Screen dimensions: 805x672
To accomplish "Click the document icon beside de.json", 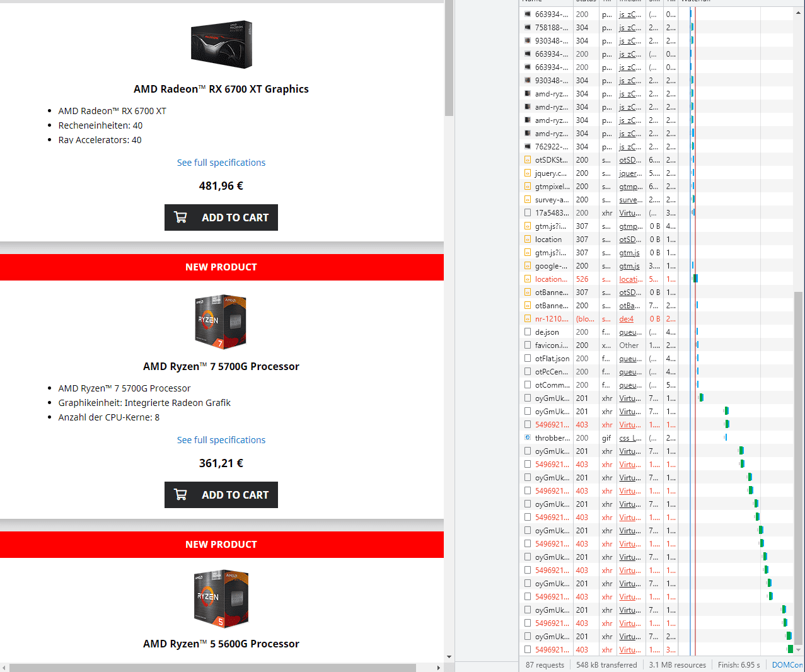I will 528,332.
